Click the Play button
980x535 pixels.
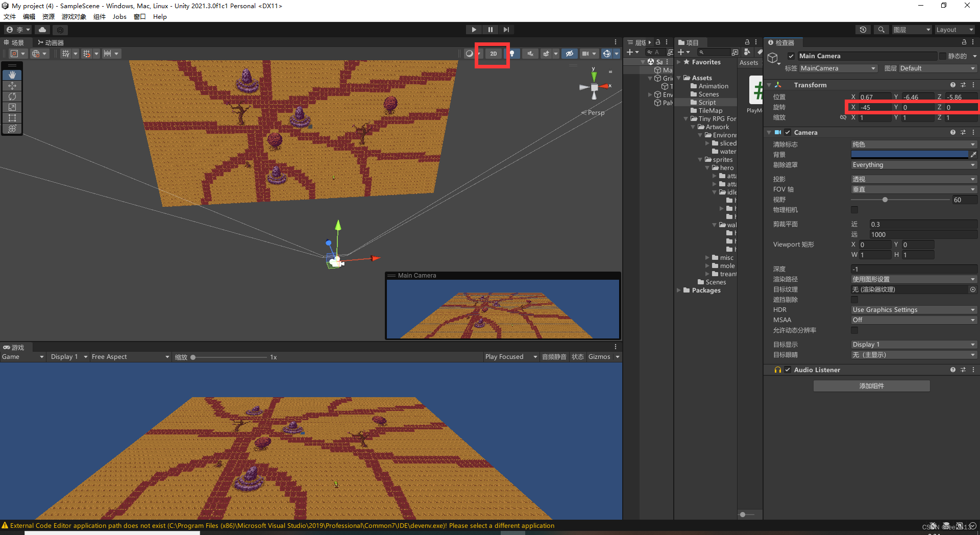click(x=474, y=30)
